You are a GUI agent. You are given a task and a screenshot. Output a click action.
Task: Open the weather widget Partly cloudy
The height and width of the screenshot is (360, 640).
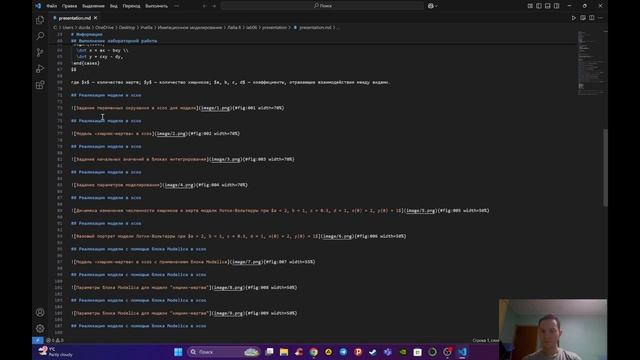coord(55,352)
